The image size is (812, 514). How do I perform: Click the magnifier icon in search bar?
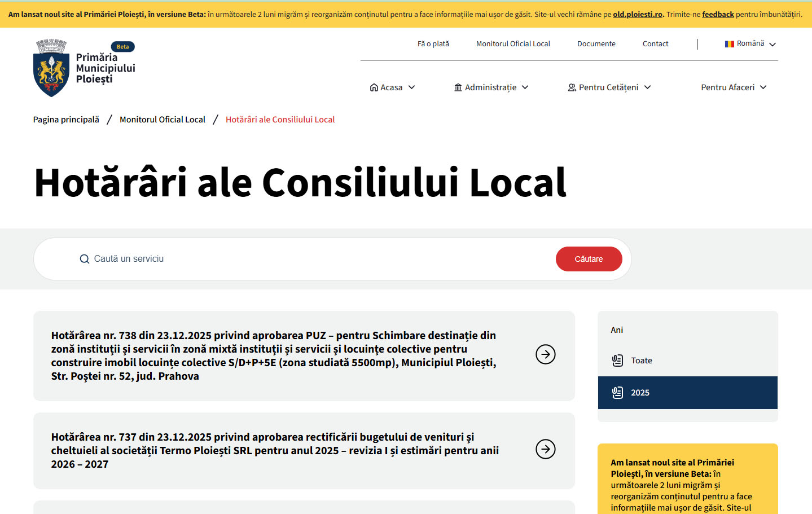(85, 259)
